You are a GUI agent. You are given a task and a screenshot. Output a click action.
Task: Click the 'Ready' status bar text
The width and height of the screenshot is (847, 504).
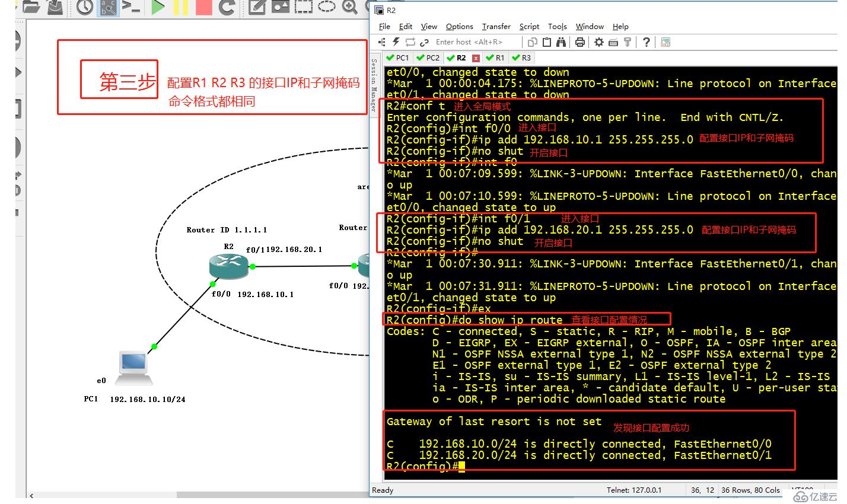(x=383, y=490)
